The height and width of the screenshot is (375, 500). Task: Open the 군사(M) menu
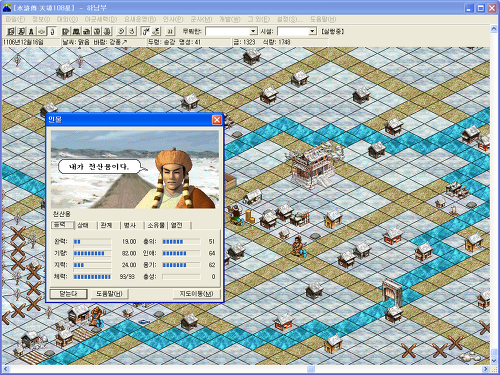201,19
